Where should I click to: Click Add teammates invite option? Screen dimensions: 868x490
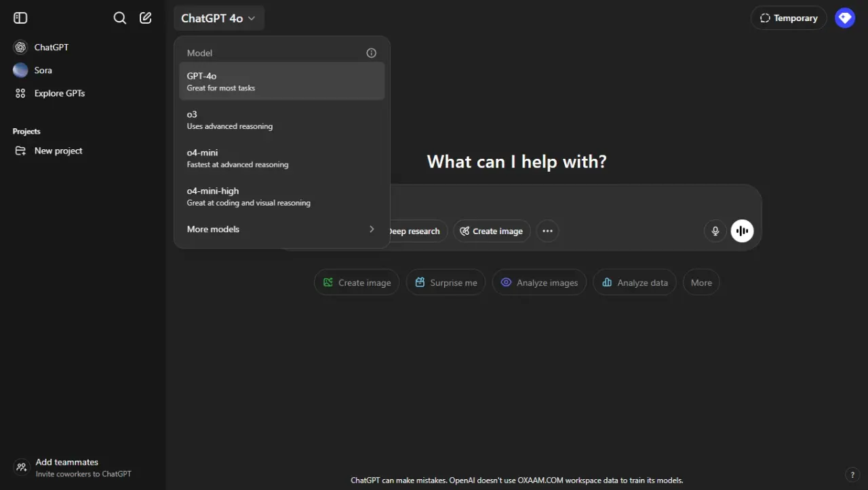[x=83, y=467]
